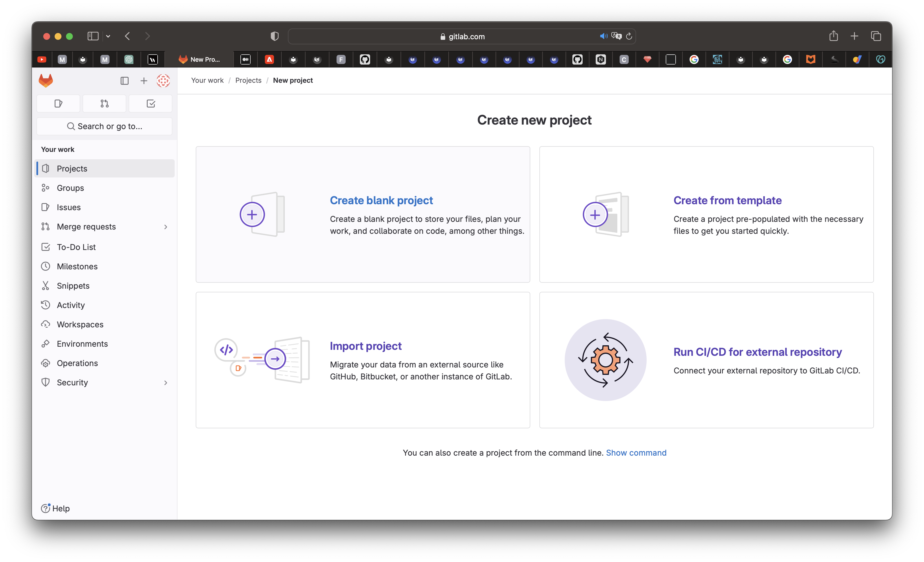The width and height of the screenshot is (924, 562).
Task: Click the plus create-new icon in sidebar
Action: 144,81
